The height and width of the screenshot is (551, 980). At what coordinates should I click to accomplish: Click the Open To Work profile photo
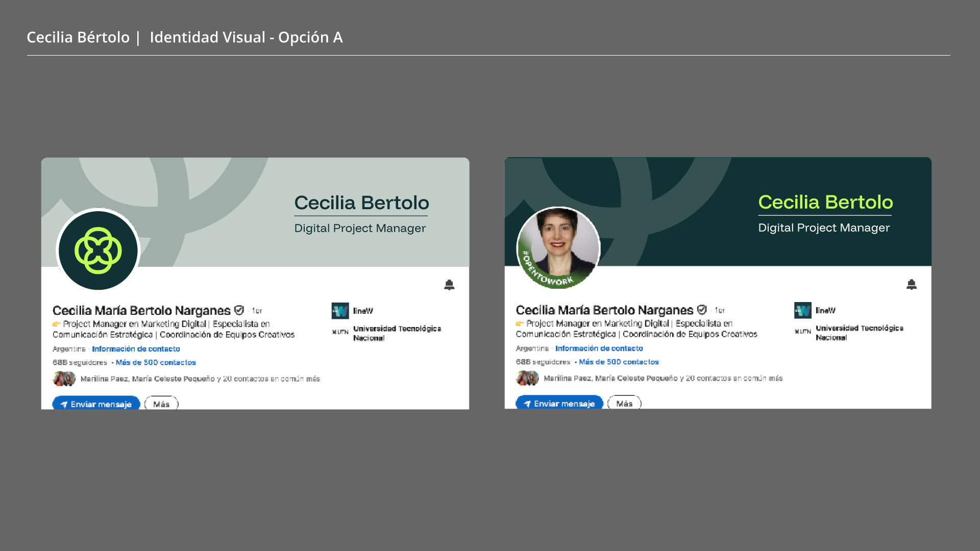click(x=558, y=247)
